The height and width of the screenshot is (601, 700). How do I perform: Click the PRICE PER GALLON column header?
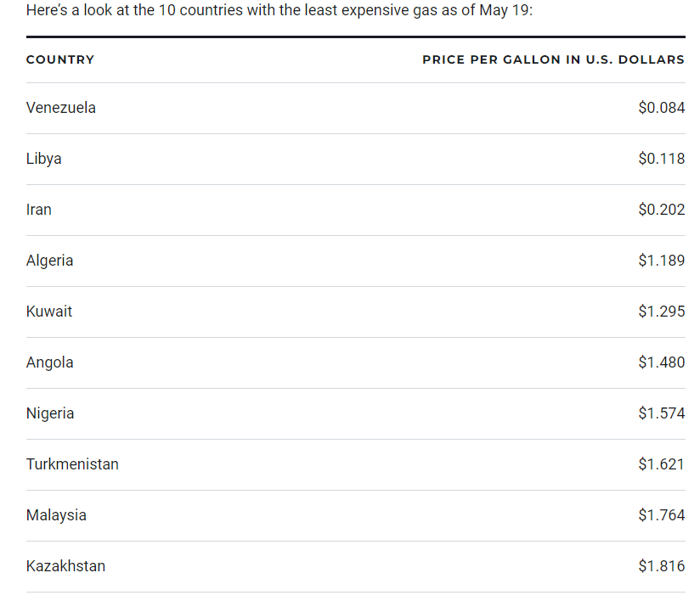554,59
